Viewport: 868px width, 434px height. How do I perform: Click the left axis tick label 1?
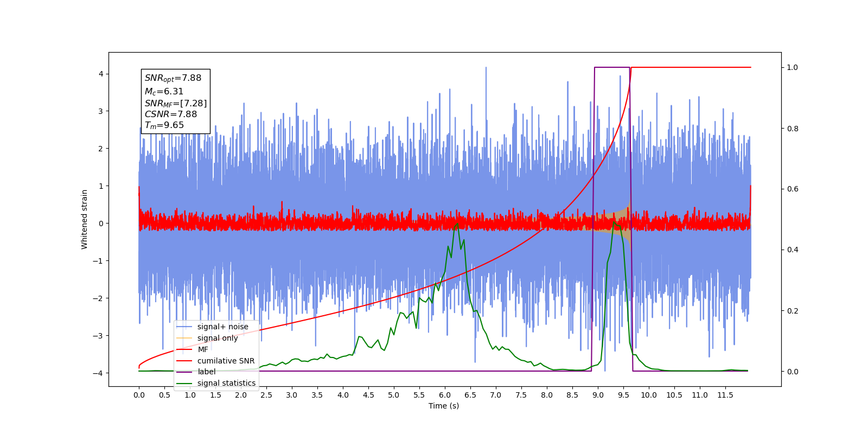101,186
